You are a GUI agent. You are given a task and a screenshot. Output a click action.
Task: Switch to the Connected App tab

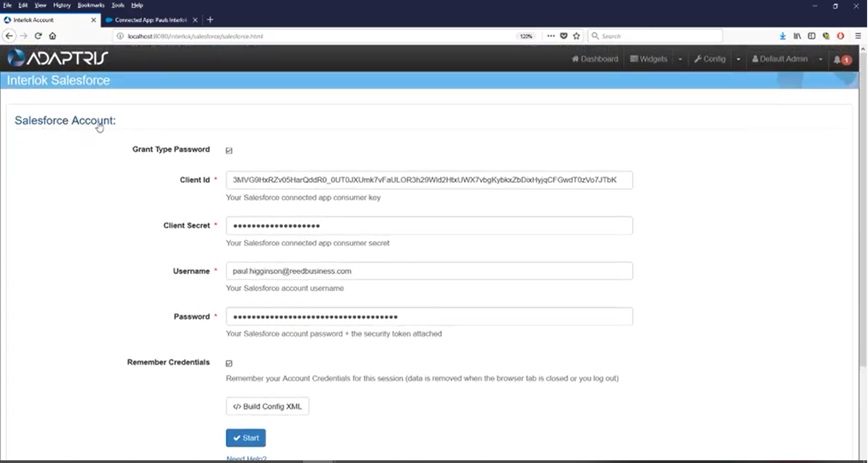tap(151, 20)
